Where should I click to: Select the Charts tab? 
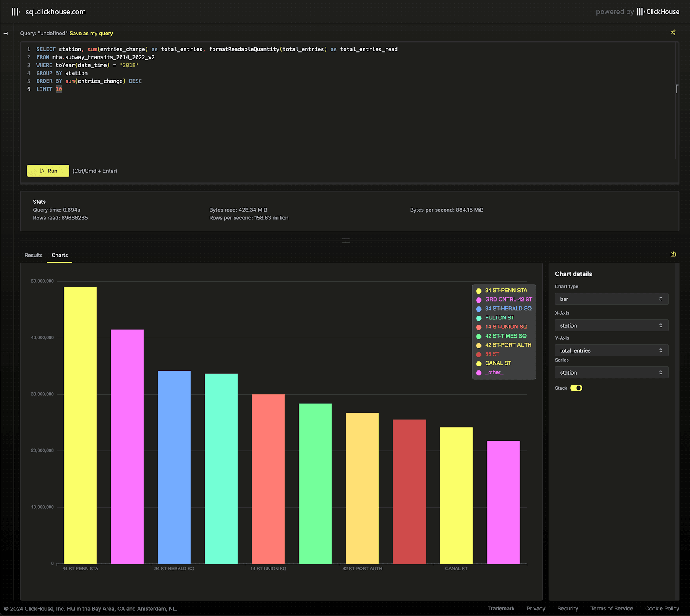tap(60, 255)
